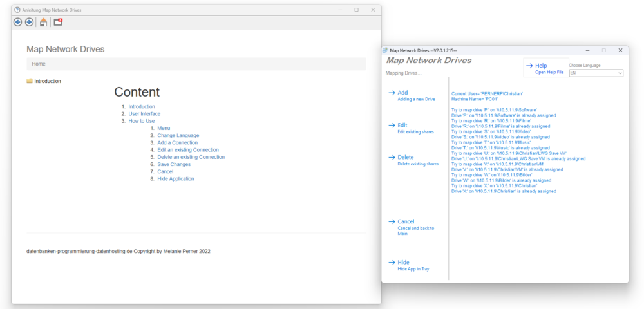The image size is (644, 309).
Task: Open the User Interface content link
Action: coord(144,114)
